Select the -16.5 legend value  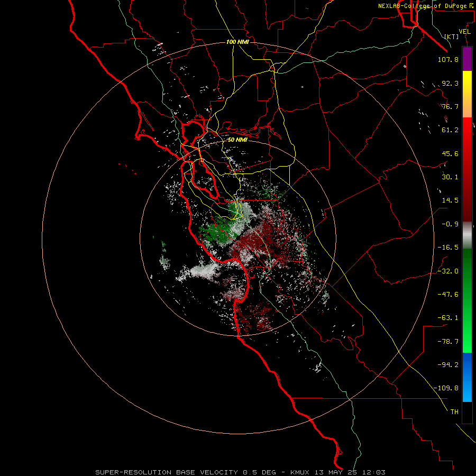pyautogui.click(x=448, y=248)
